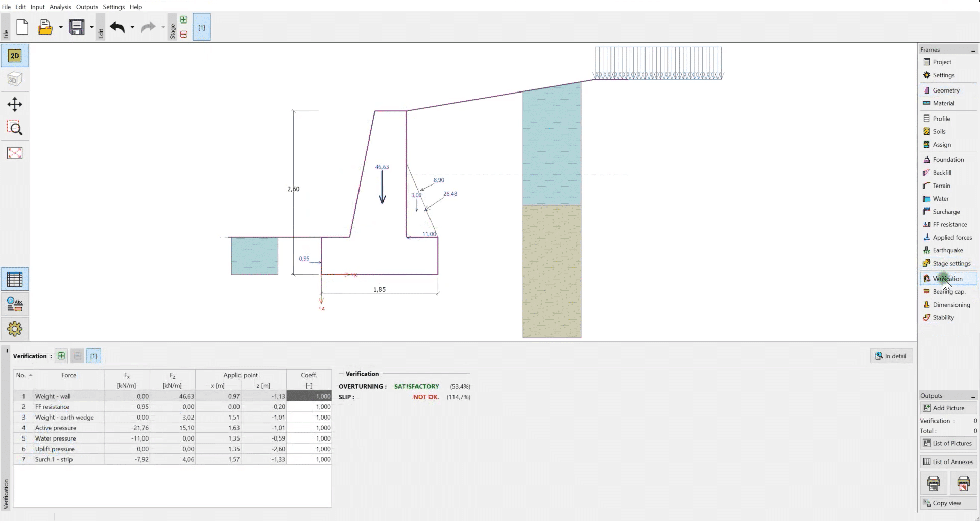Click the Undo arrow icon
This screenshot has width=980, height=531.
tap(117, 27)
